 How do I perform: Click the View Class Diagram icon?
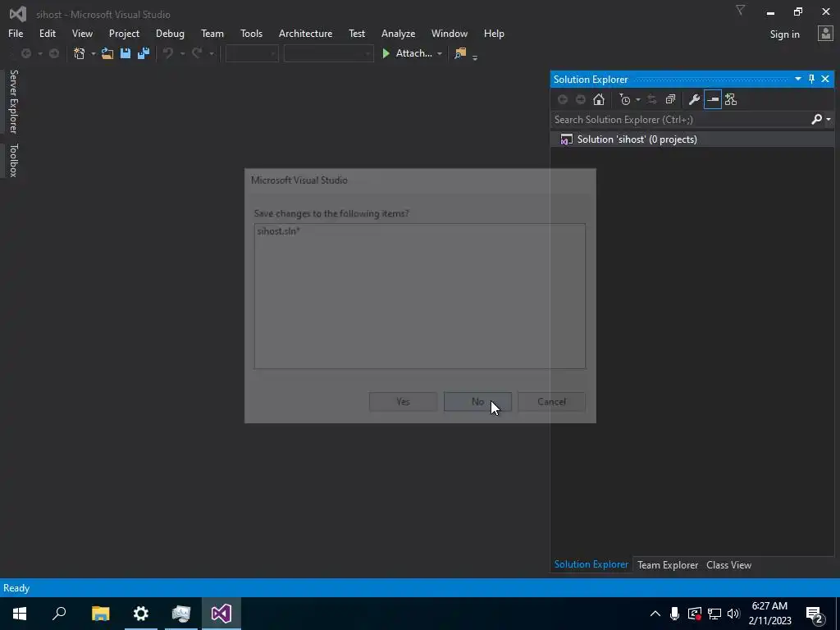coord(731,99)
